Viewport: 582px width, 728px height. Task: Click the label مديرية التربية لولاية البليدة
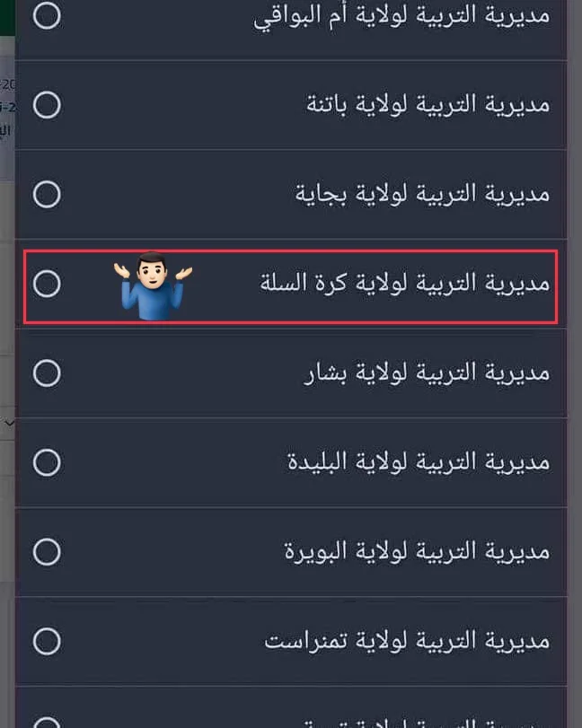coord(418,462)
